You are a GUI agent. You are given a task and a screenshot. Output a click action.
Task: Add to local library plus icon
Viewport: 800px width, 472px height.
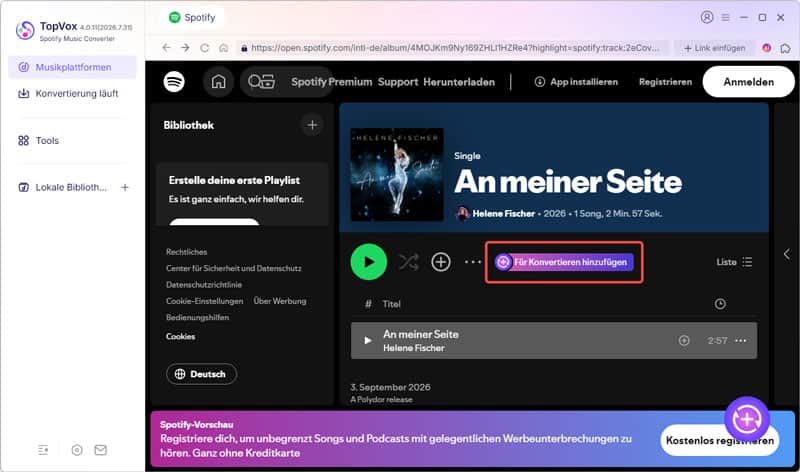[x=125, y=187]
